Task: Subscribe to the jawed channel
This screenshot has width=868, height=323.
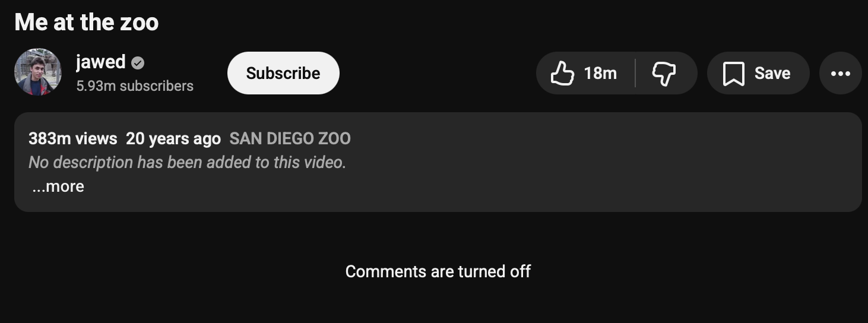Action: (283, 73)
